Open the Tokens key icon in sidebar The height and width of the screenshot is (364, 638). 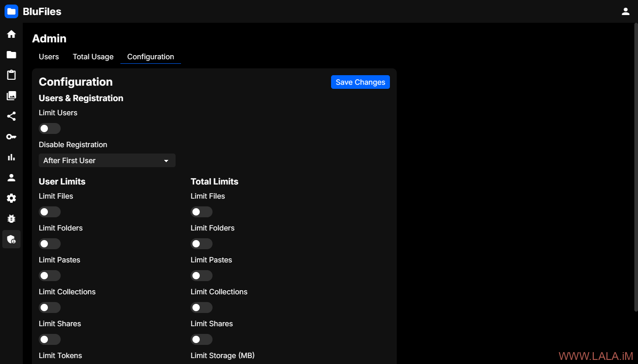11,137
